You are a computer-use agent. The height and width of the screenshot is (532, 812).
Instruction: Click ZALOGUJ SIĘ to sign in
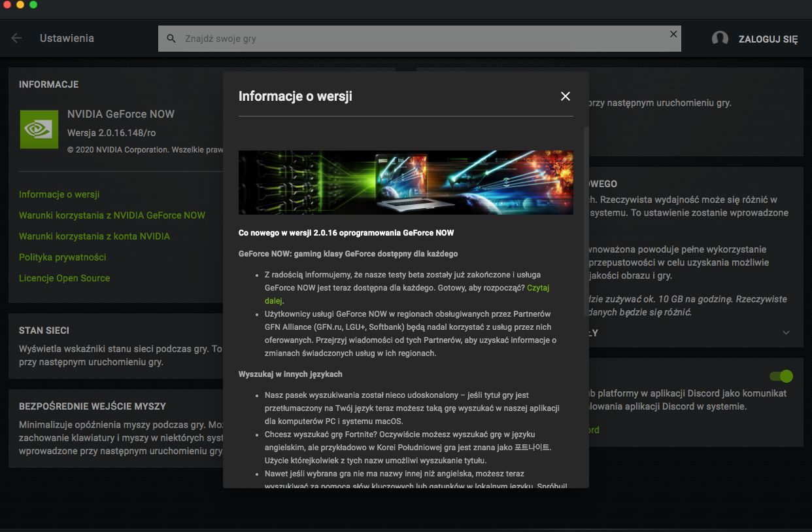click(x=768, y=39)
